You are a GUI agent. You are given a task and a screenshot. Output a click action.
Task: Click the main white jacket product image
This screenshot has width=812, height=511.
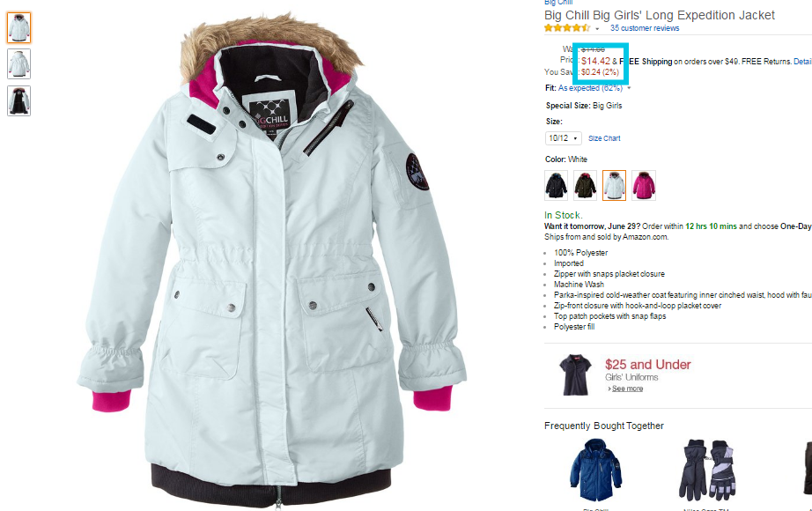[272, 262]
